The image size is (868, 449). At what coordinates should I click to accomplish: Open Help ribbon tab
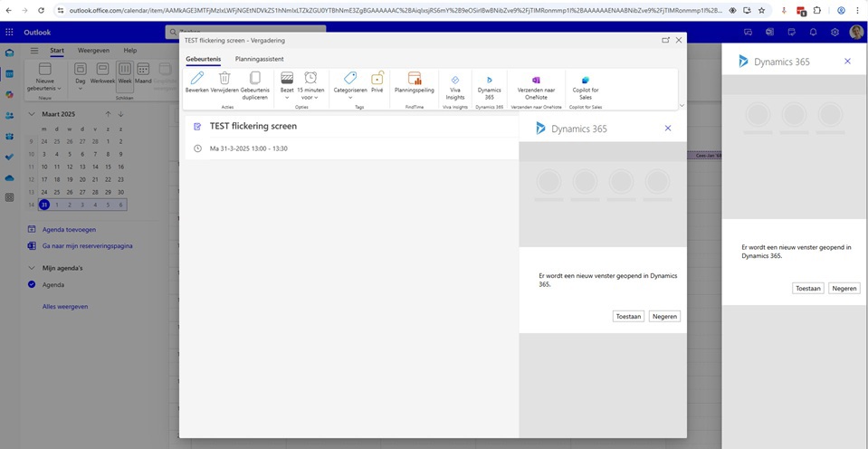click(x=130, y=51)
